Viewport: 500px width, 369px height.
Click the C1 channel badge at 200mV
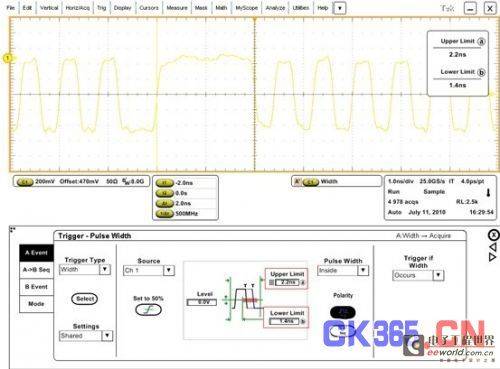point(25,182)
